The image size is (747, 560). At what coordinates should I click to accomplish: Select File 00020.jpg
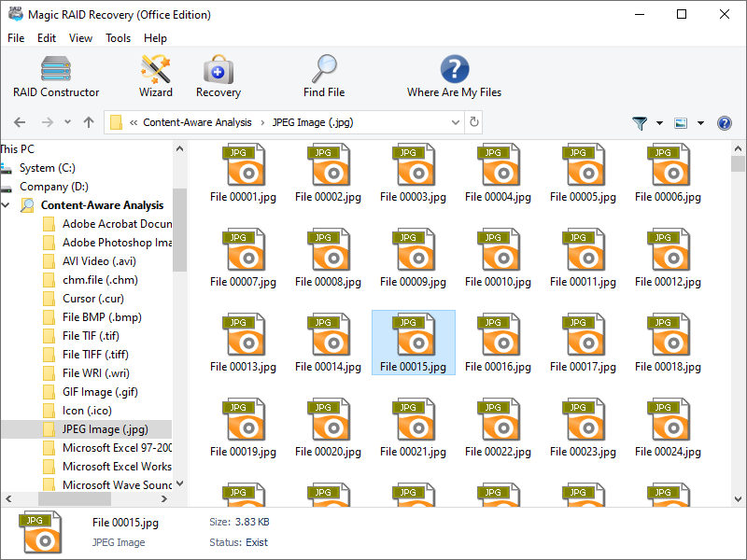click(x=328, y=427)
